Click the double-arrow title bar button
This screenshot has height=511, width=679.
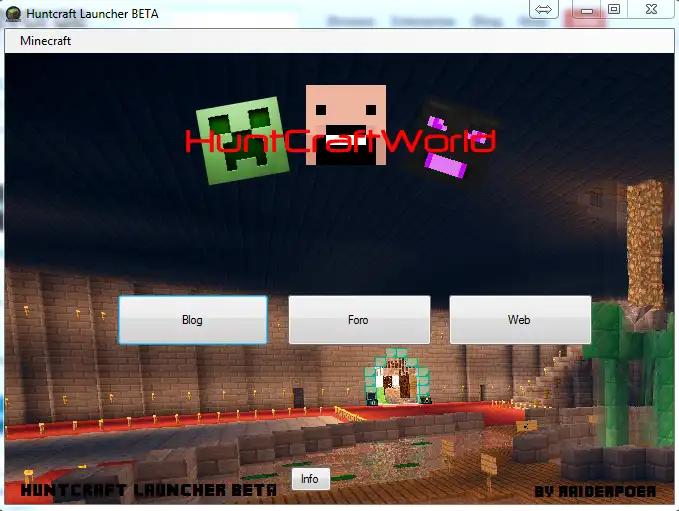point(543,9)
